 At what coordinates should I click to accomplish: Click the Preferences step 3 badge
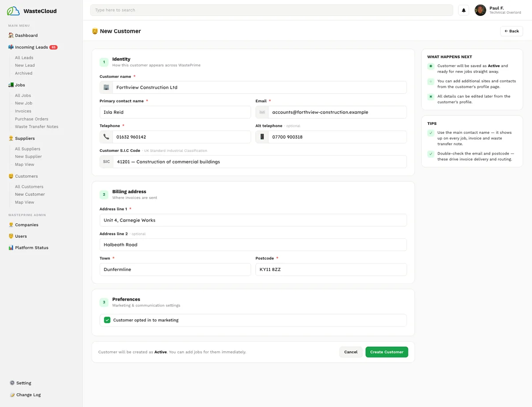[x=104, y=302]
